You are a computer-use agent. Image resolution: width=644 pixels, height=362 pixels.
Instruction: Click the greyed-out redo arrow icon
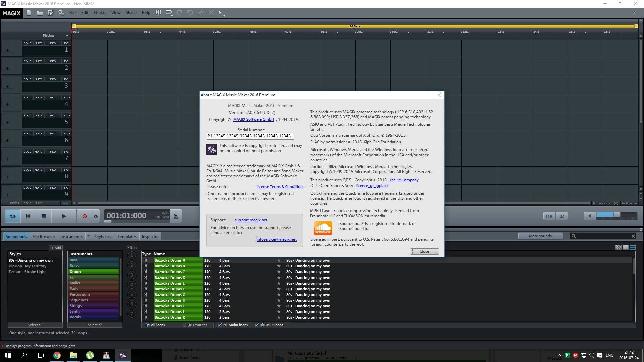click(179, 13)
